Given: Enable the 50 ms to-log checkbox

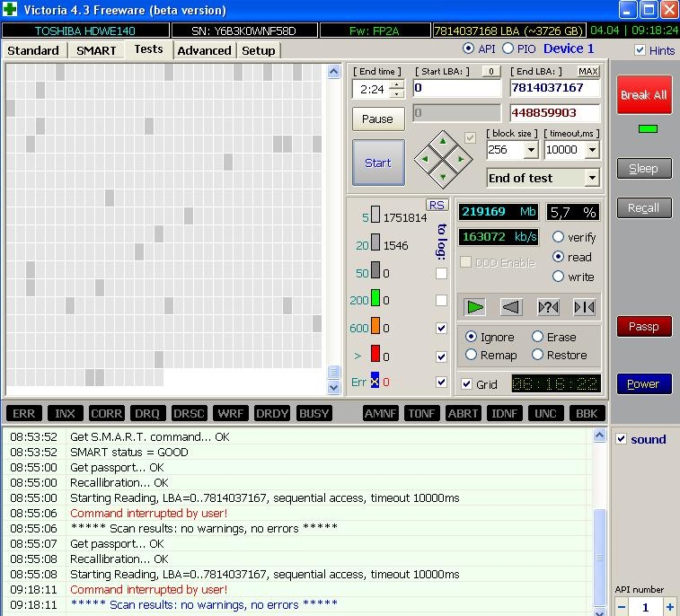Looking at the screenshot, I should point(441,274).
